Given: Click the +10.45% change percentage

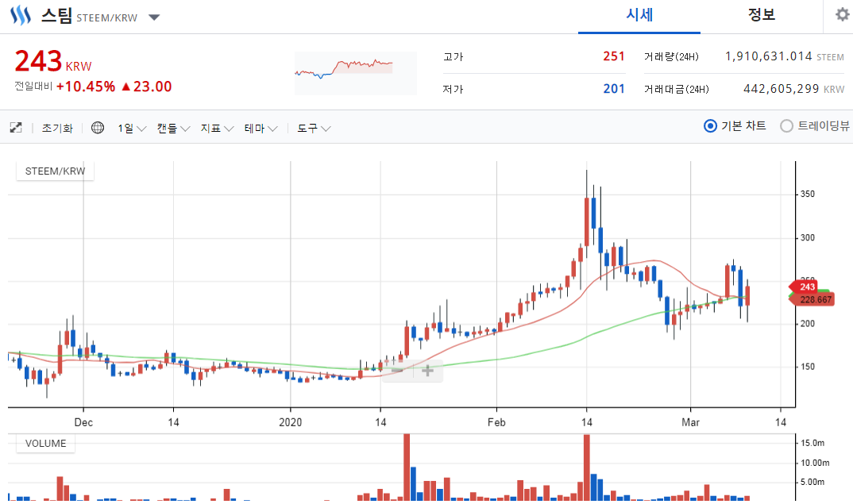Looking at the screenshot, I should (86, 87).
